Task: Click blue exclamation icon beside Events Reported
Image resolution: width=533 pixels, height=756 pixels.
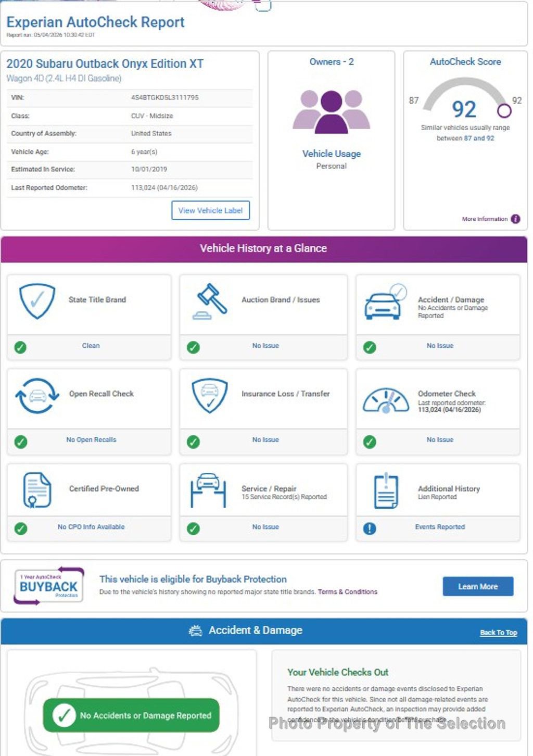Action: click(370, 528)
